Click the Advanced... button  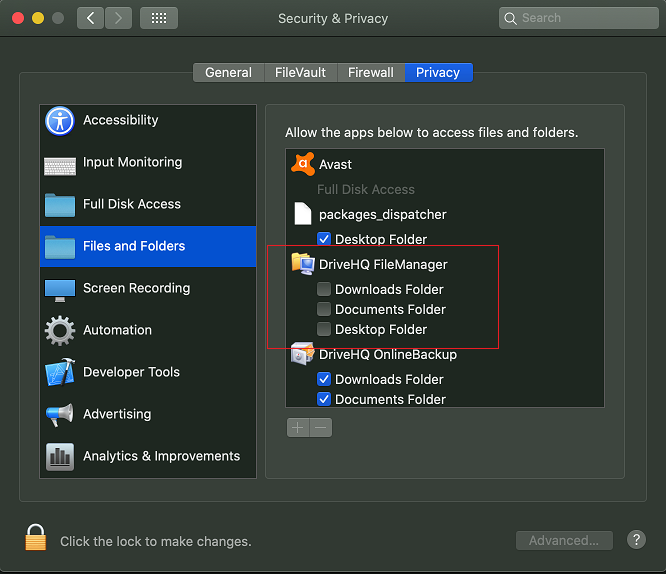pos(564,540)
